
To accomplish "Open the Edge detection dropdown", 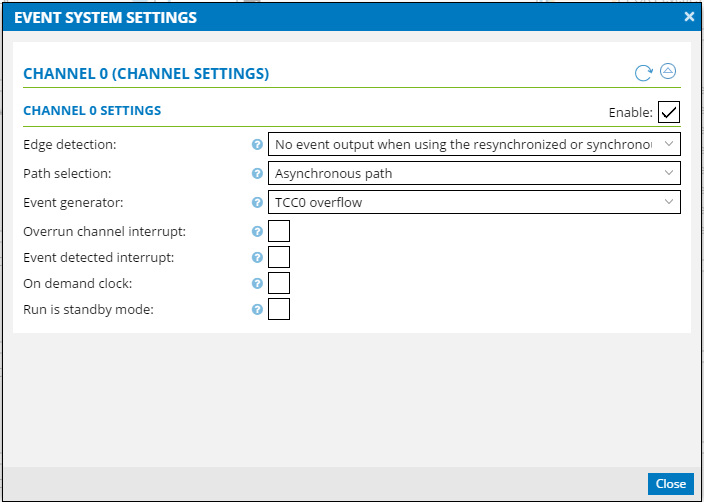I will point(475,144).
